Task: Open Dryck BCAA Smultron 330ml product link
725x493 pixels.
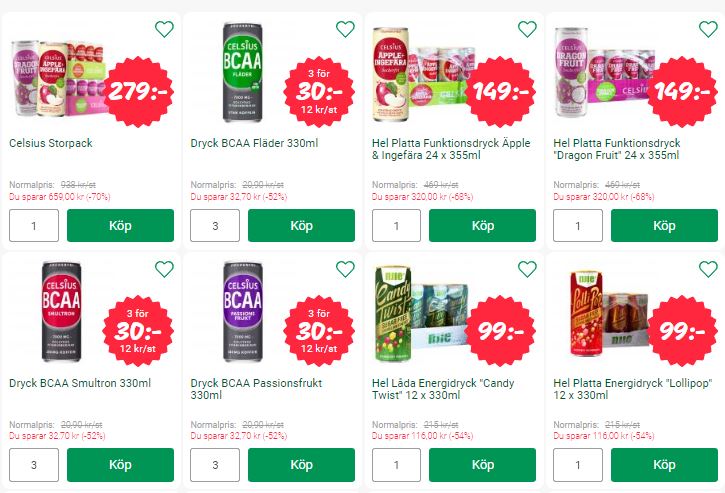Action: (x=80, y=383)
